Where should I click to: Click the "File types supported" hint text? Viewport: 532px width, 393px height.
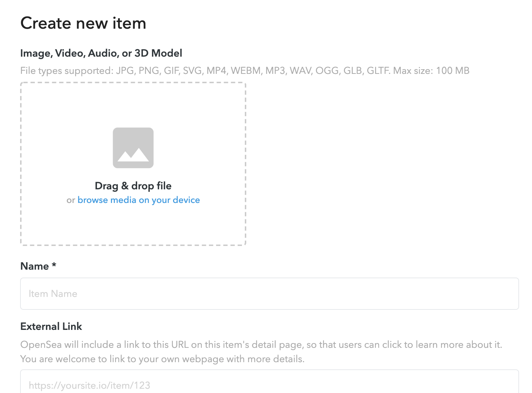click(x=67, y=71)
